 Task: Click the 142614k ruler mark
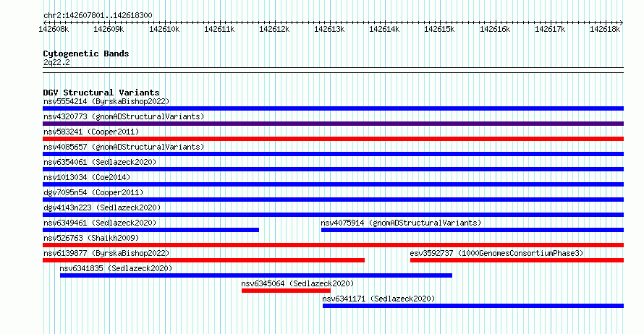tap(384, 29)
